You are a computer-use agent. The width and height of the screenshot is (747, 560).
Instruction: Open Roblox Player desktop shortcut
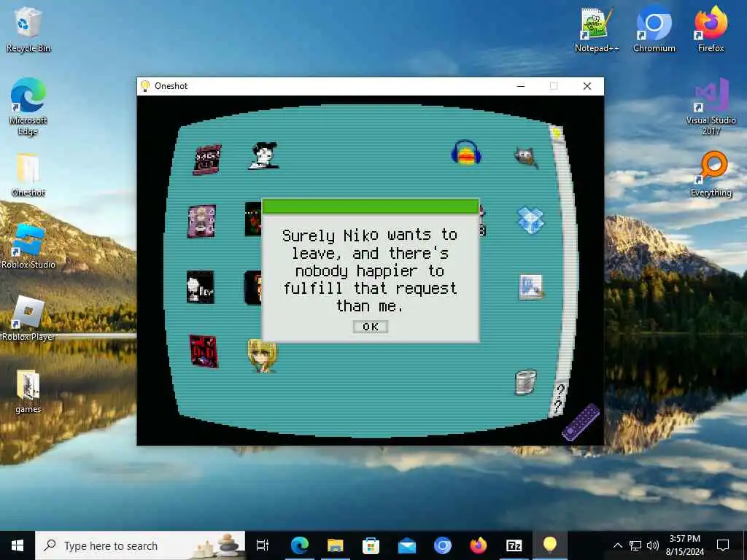pyautogui.click(x=28, y=319)
